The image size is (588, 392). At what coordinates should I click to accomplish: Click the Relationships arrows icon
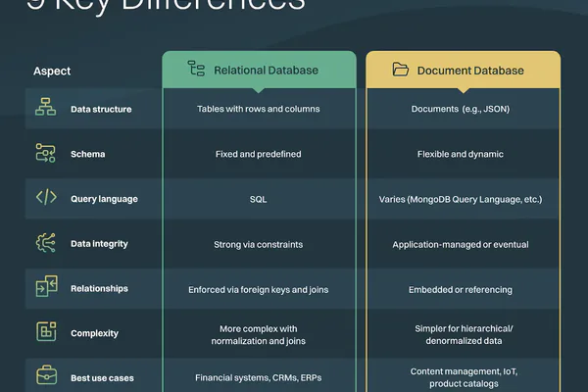point(46,286)
